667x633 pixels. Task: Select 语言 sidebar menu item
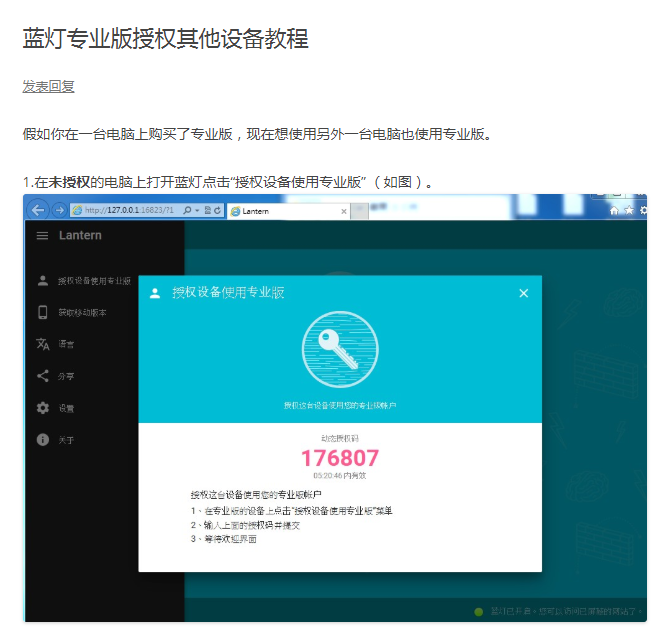coord(66,344)
